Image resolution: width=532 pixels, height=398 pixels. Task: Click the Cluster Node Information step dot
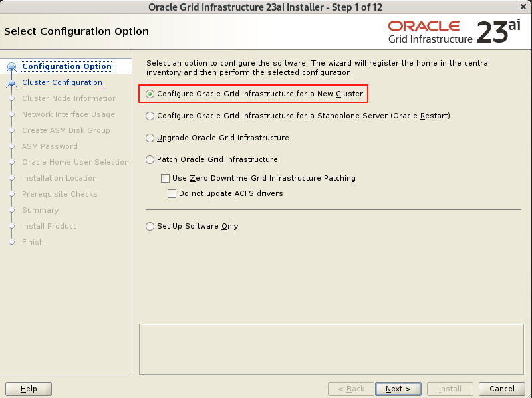12,98
